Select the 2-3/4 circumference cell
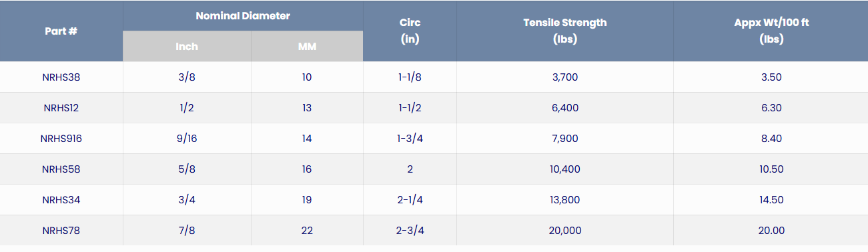The height and width of the screenshot is (252, 868). pyautogui.click(x=410, y=231)
